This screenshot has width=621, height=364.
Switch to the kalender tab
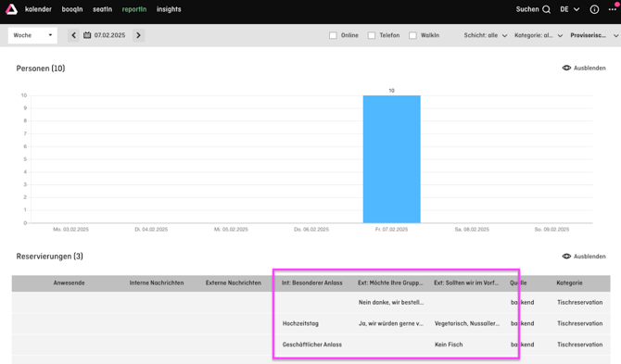pyautogui.click(x=38, y=9)
